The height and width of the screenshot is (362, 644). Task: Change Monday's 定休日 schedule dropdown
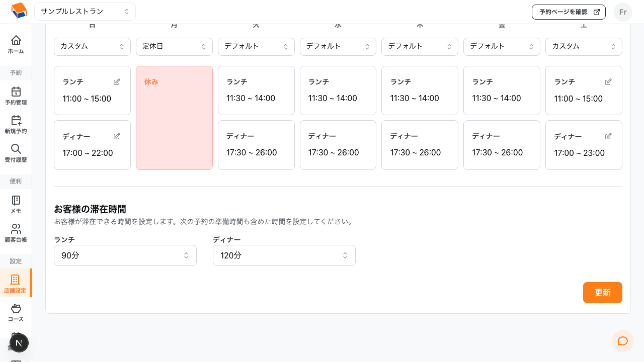[174, 46]
